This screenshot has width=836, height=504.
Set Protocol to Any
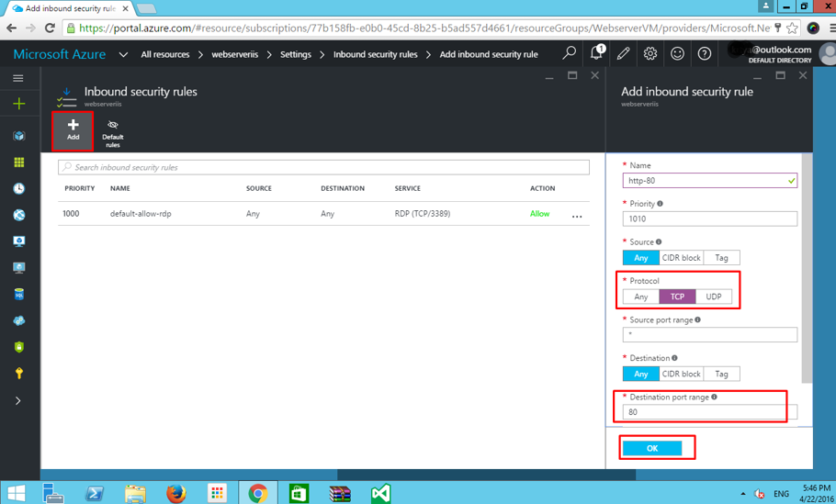coord(641,297)
